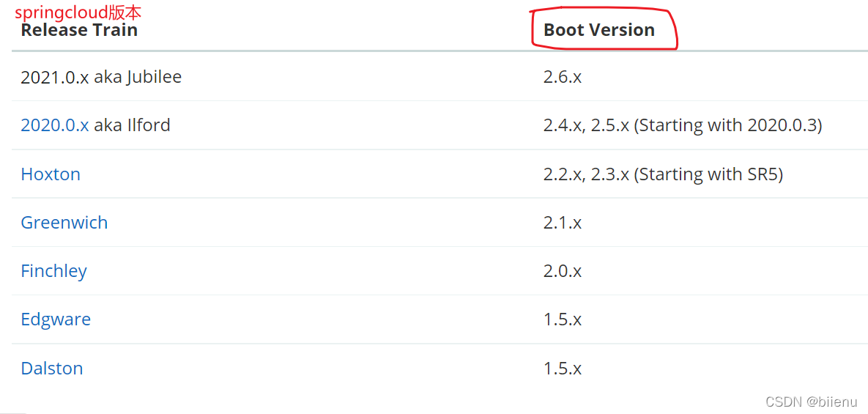Select the '2.4.x, 2.5.x (Starting with 2020.0.3)' cell
The width and height of the screenshot is (868, 414).
683,125
